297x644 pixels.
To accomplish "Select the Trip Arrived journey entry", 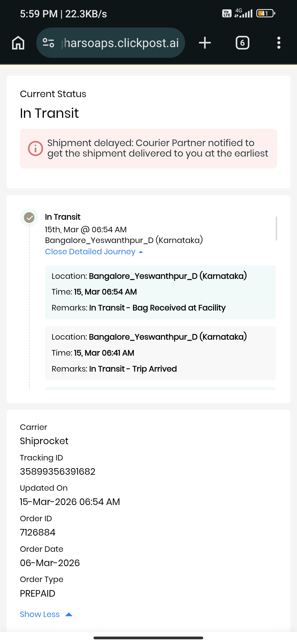I will (160, 353).
